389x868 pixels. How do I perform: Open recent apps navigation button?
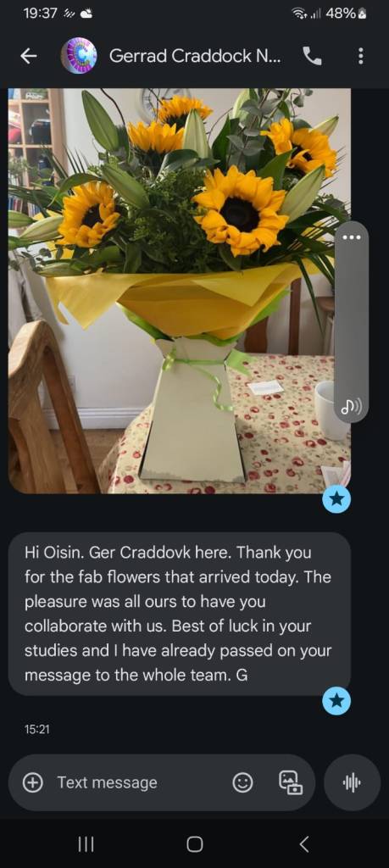86,843
